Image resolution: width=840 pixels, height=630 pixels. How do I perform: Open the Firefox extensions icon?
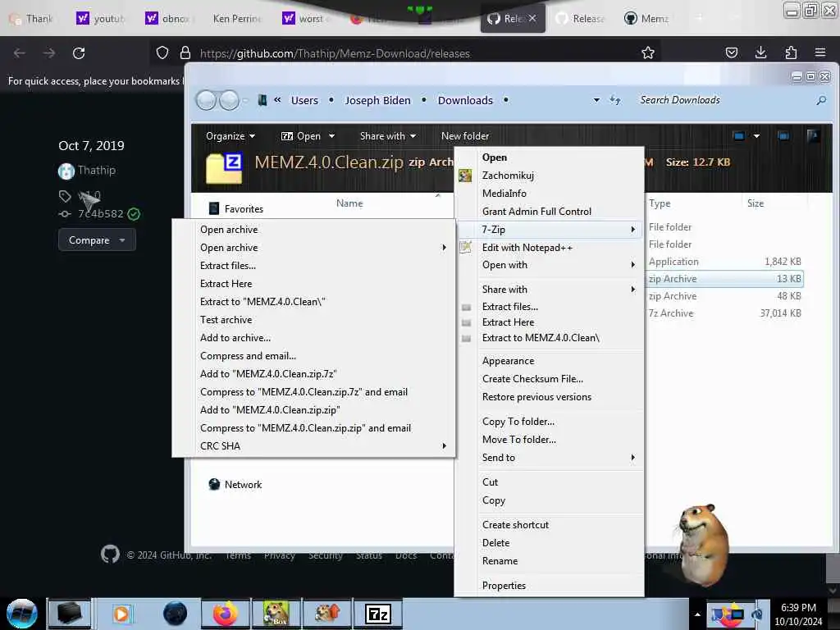[791, 52]
